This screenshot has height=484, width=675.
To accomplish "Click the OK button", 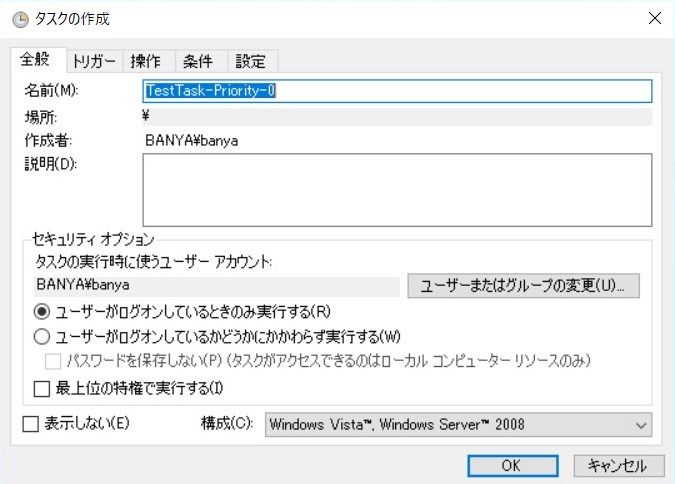I will 513,466.
